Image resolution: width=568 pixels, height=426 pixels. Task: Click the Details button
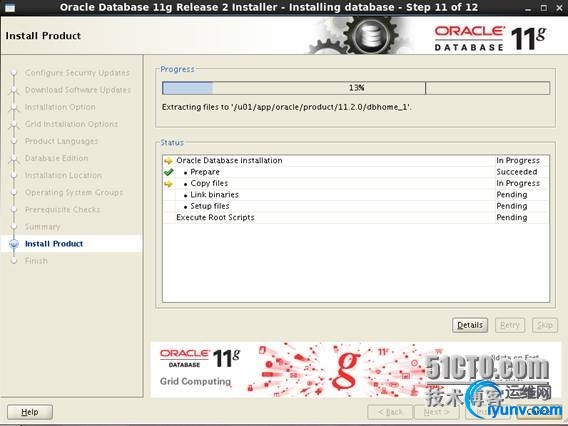[x=470, y=325]
